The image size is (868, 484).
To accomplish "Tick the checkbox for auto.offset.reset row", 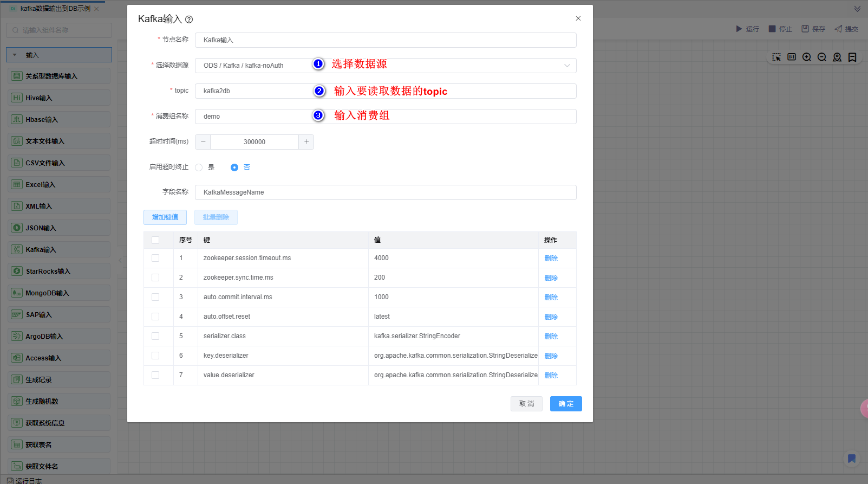I will 155,317.
